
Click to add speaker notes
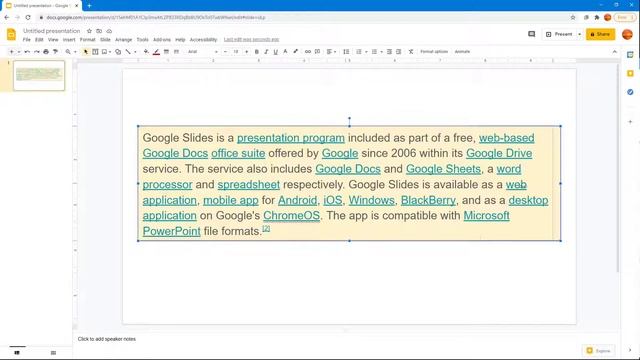pyautogui.click(x=107, y=339)
